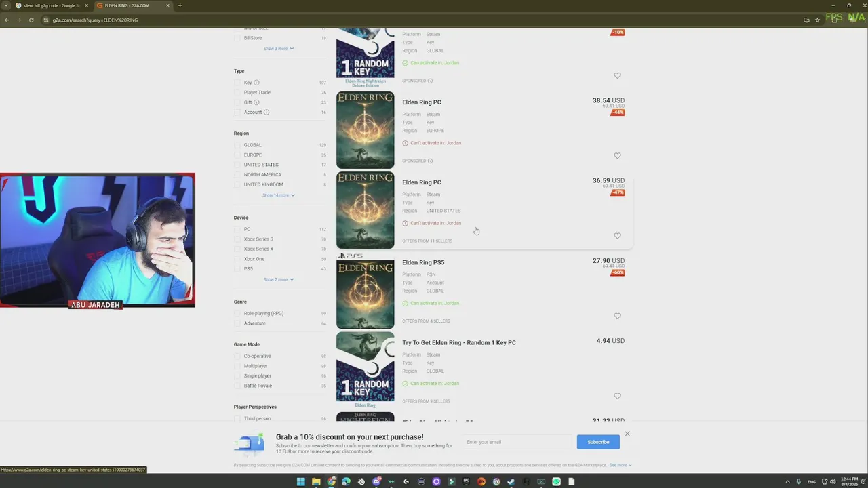Viewport: 868px width, 488px height.
Task: Open Try To Get Elden Ring Random Key
Action: pyautogui.click(x=459, y=342)
